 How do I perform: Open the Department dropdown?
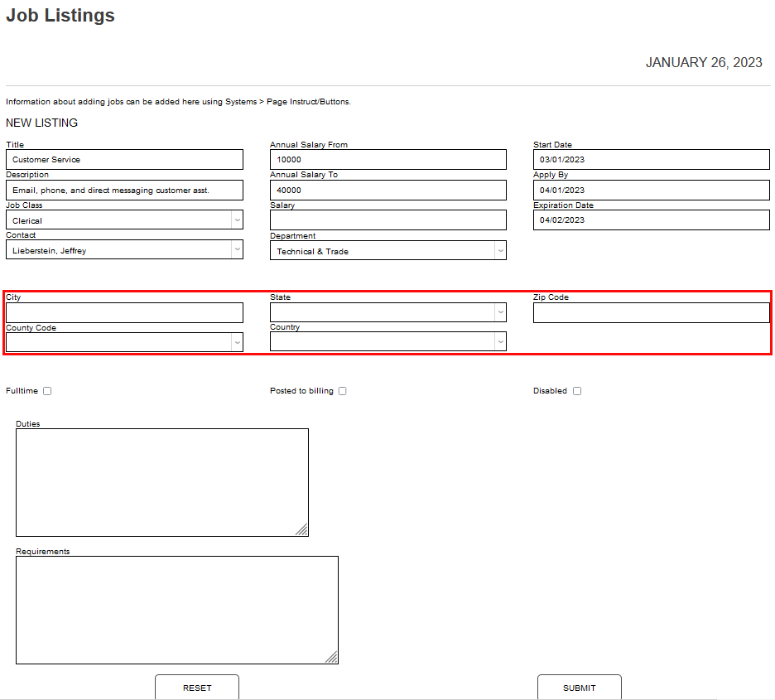coord(387,251)
